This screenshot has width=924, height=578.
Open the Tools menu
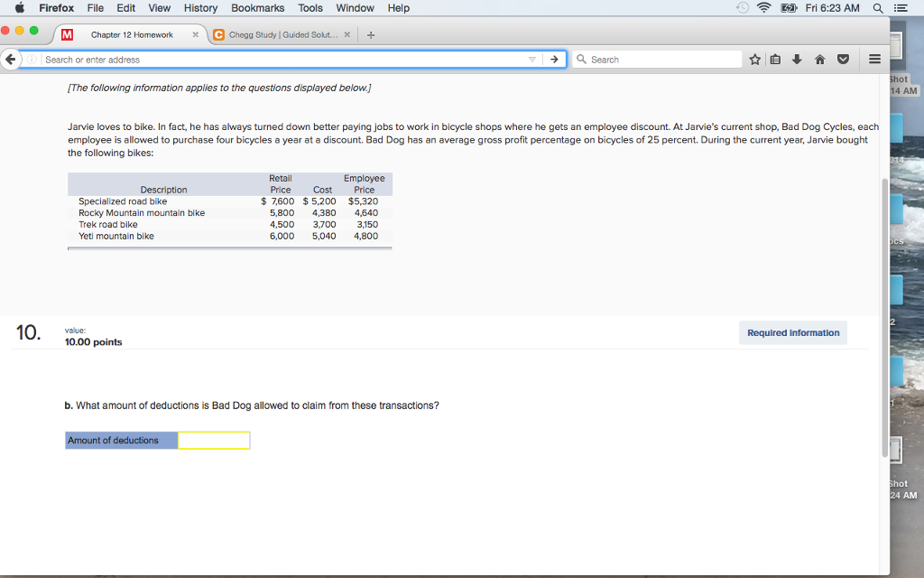click(310, 7)
